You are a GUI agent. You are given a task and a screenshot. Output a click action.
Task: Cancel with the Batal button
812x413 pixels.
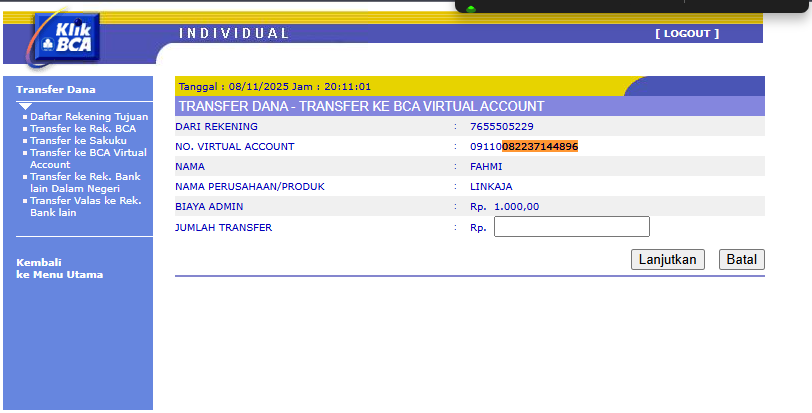tap(742, 259)
